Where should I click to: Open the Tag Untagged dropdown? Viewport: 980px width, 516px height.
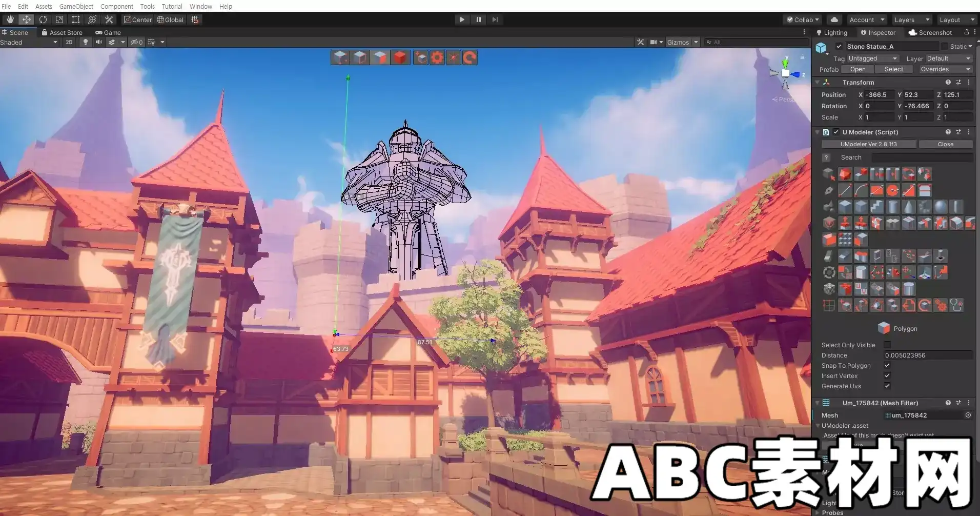[x=873, y=58]
